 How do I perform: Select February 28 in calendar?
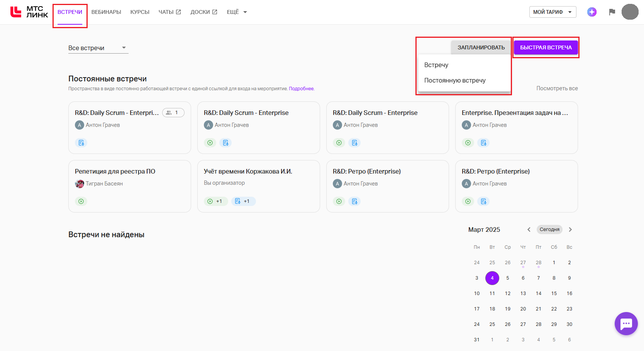(539, 263)
